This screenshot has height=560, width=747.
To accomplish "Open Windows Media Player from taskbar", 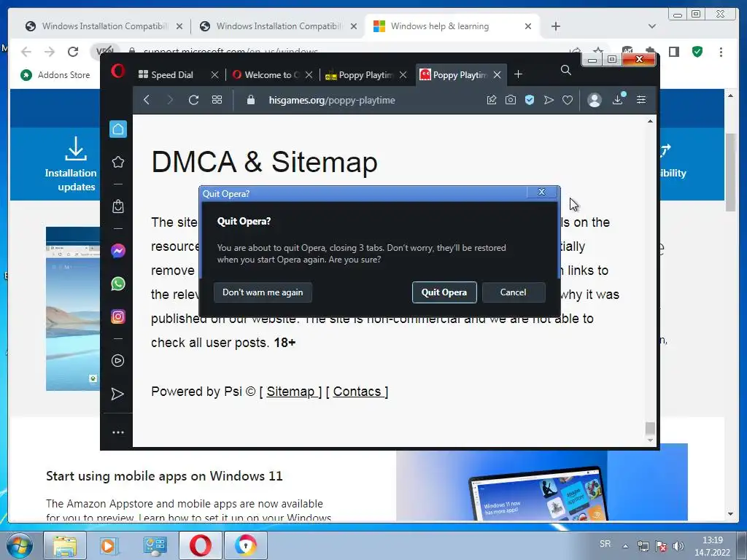I will tap(109, 545).
